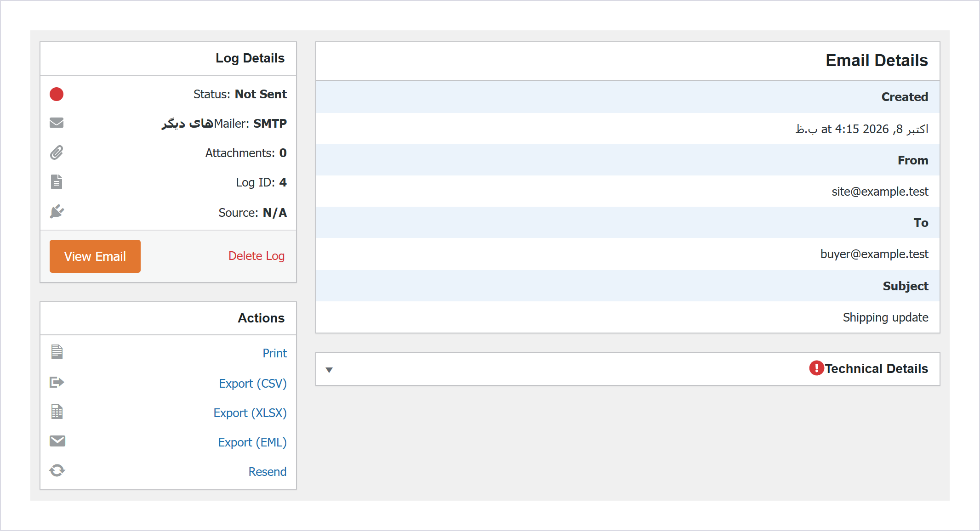Click the Actions panel heading
This screenshot has width=980, height=531.
(261, 318)
